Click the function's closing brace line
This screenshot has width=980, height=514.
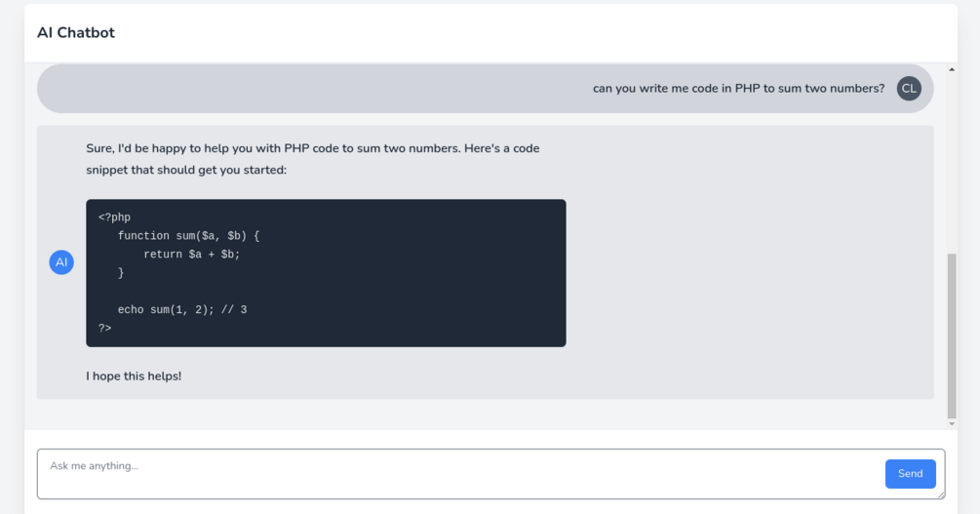(121, 273)
